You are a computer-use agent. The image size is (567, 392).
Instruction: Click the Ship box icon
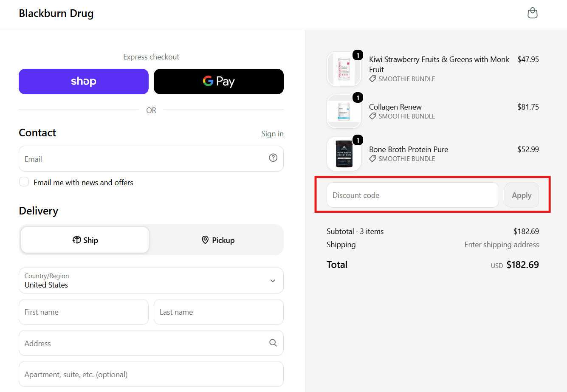point(76,240)
